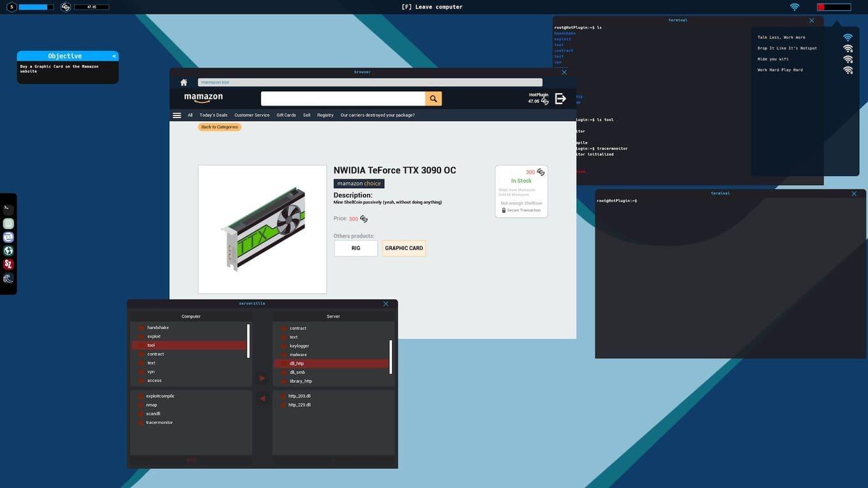This screenshot has height=488, width=868.
Task: Click the ShellCoin icon beside 300 in buy box
Action: pos(541,172)
